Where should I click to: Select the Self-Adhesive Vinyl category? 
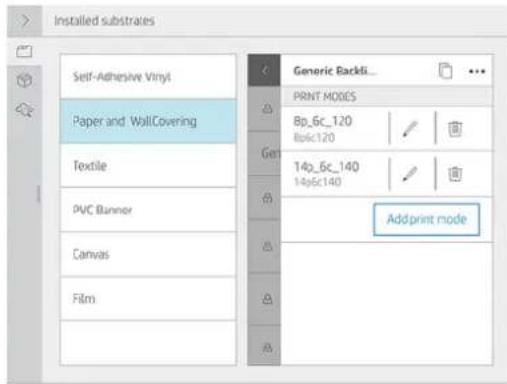pyautogui.click(x=148, y=77)
